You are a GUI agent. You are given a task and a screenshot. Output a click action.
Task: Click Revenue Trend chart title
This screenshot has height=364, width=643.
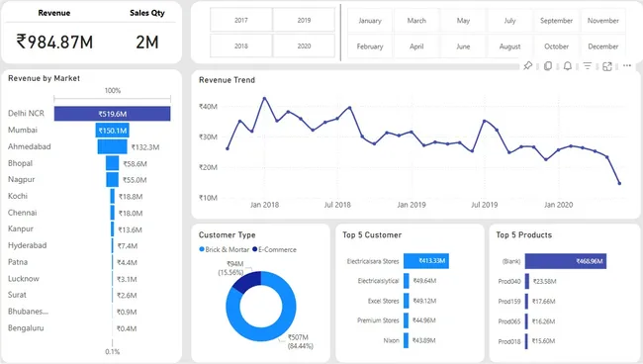click(x=227, y=80)
